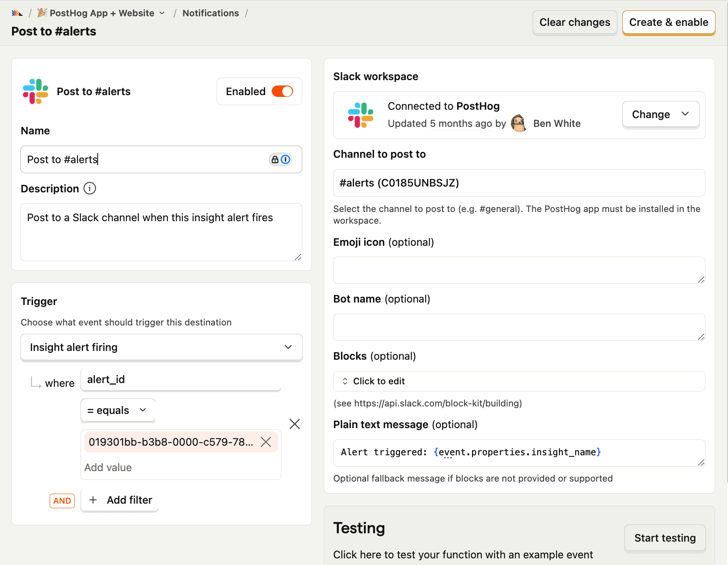Click the Add value input

pos(181,467)
